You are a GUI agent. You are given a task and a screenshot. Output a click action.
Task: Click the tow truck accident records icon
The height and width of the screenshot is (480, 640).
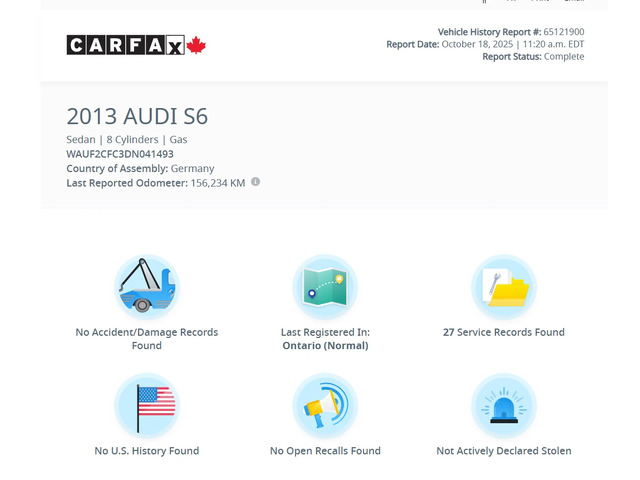point(147,287)
